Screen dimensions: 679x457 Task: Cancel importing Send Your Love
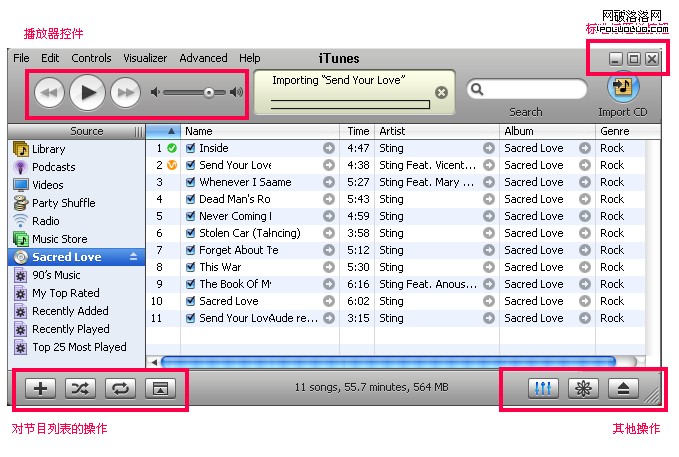coord(441,93)
